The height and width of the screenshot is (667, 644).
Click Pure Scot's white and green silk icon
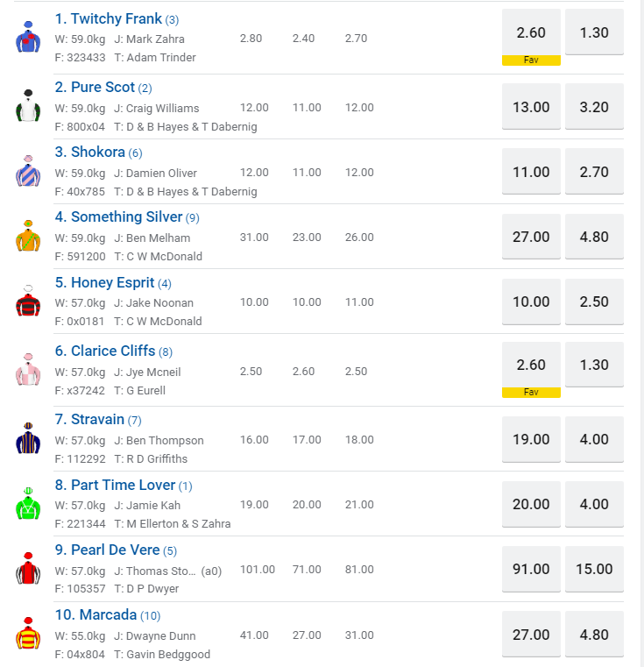coord(28,106)
